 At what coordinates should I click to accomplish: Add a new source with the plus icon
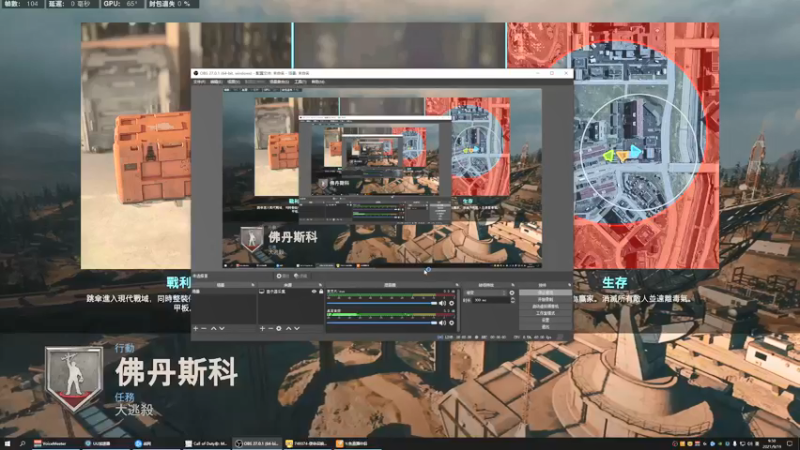(262, 329)
